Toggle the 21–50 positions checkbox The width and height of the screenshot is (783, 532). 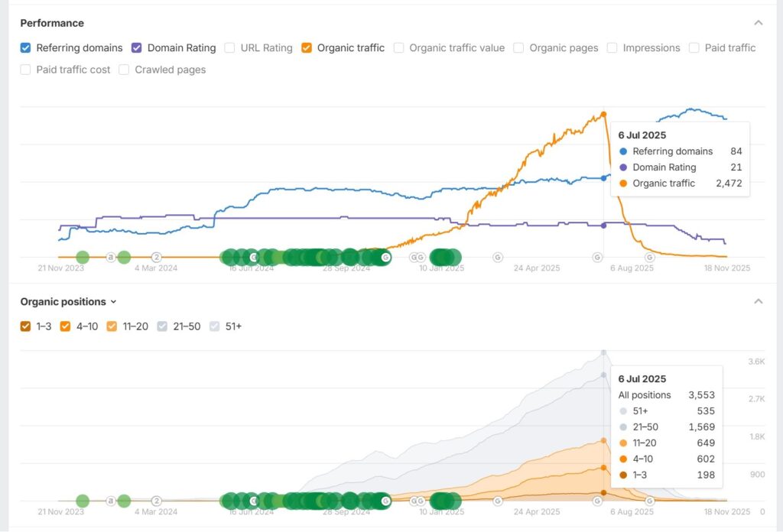(x=162, y=326)
